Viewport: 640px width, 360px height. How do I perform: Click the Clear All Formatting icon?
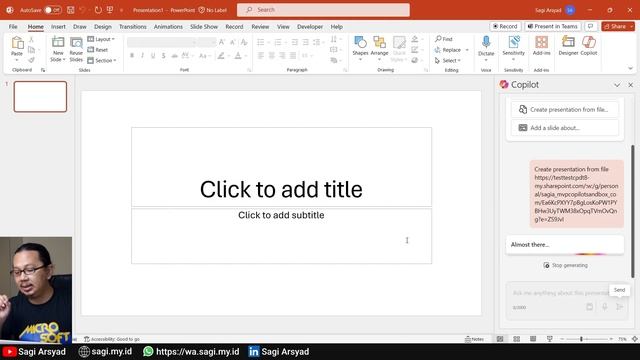[244, 42]
